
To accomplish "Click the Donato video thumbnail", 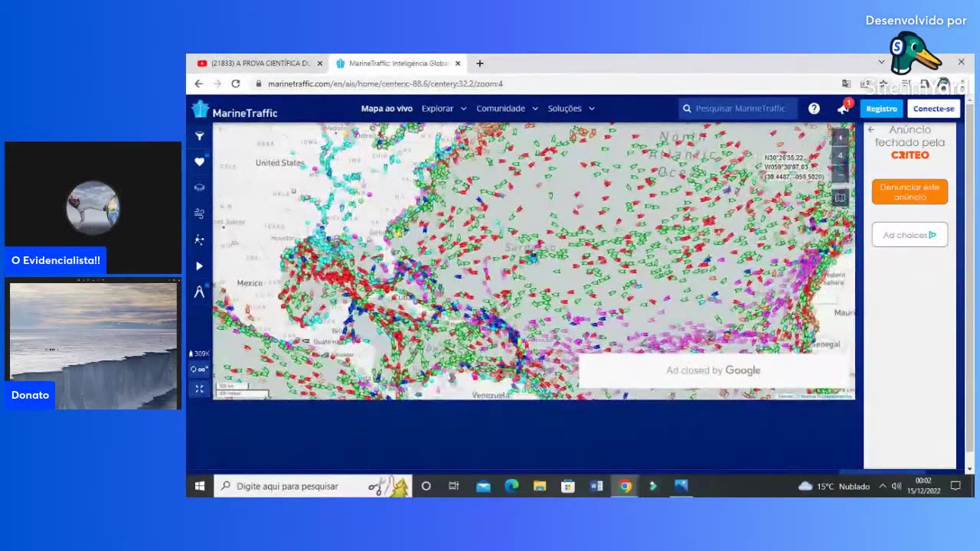I will tap(93, 344).
